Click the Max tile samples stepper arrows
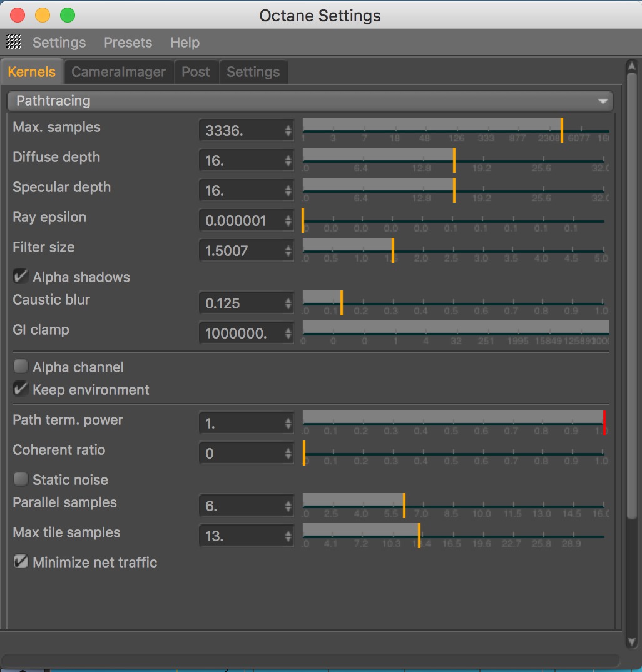The image size is (642, 672). [x=288, y=536]
